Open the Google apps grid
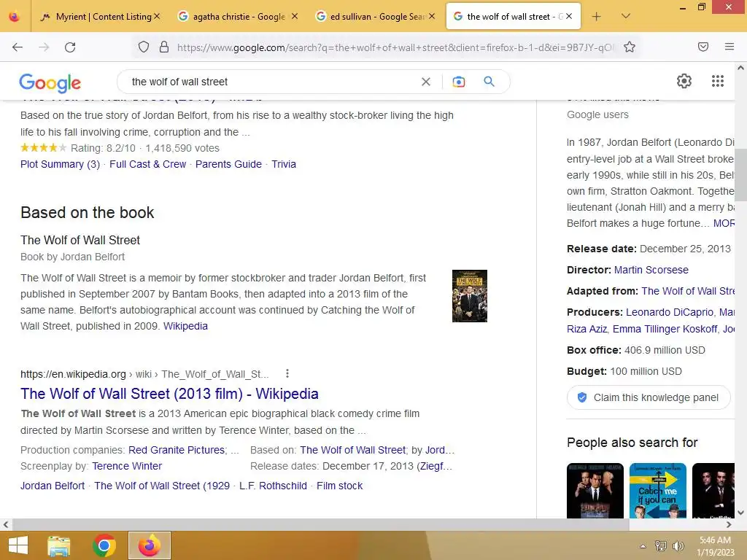 point(718,81)
